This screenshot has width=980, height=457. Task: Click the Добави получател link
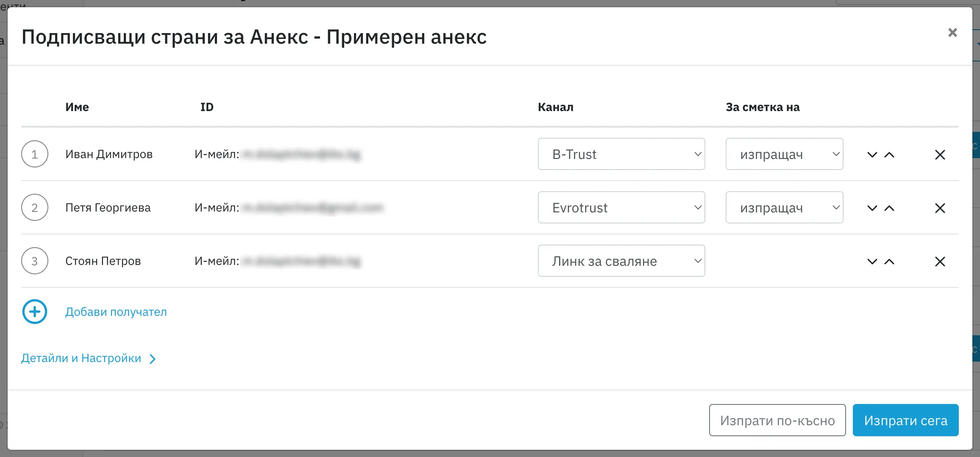coord(116,312)
